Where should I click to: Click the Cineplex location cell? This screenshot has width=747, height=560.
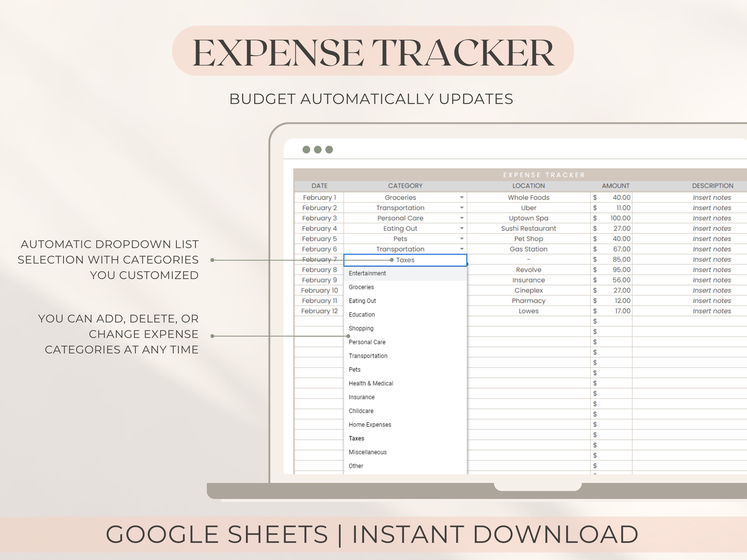point(528,290)
